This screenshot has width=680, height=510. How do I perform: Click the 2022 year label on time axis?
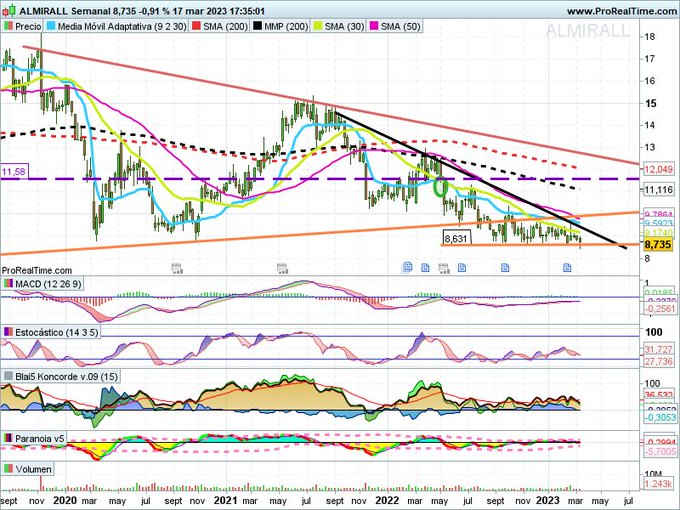(387, 500)
